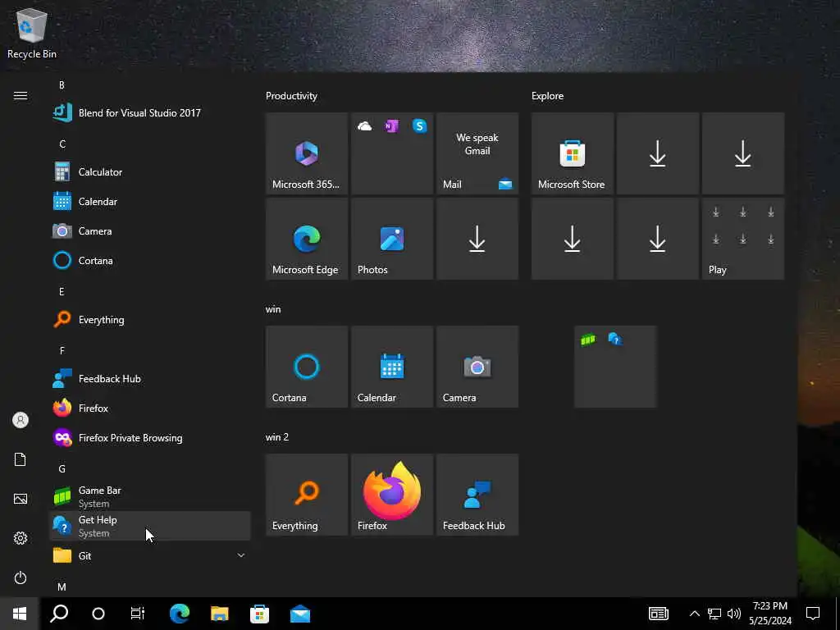Jump via letter M header
Screen dimensions: 840x630
tap(62, 587)
